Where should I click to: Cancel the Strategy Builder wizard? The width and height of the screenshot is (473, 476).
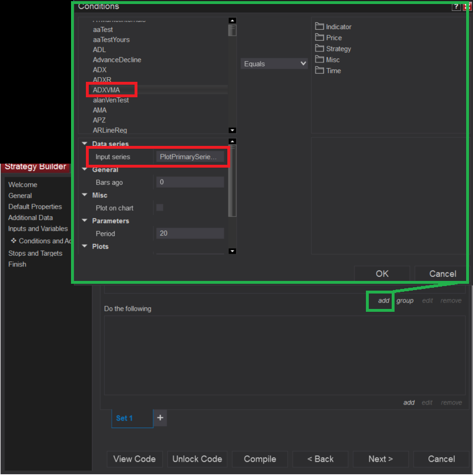tap(441, 459)
